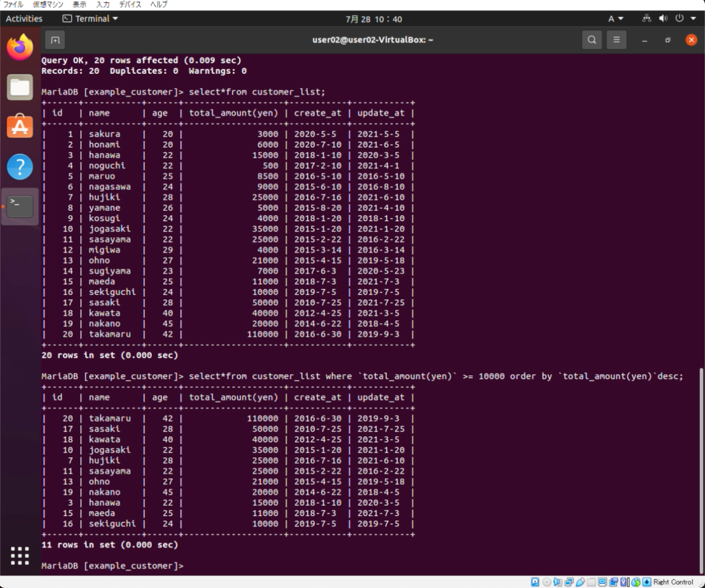
Task: Open the terminal hamburger menu
Action: coord(616,40)
